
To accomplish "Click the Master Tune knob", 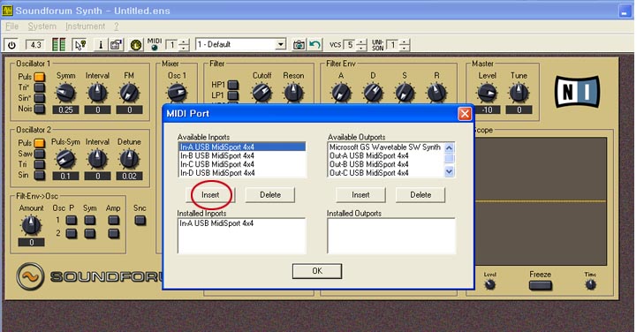I will coord(519,93).
